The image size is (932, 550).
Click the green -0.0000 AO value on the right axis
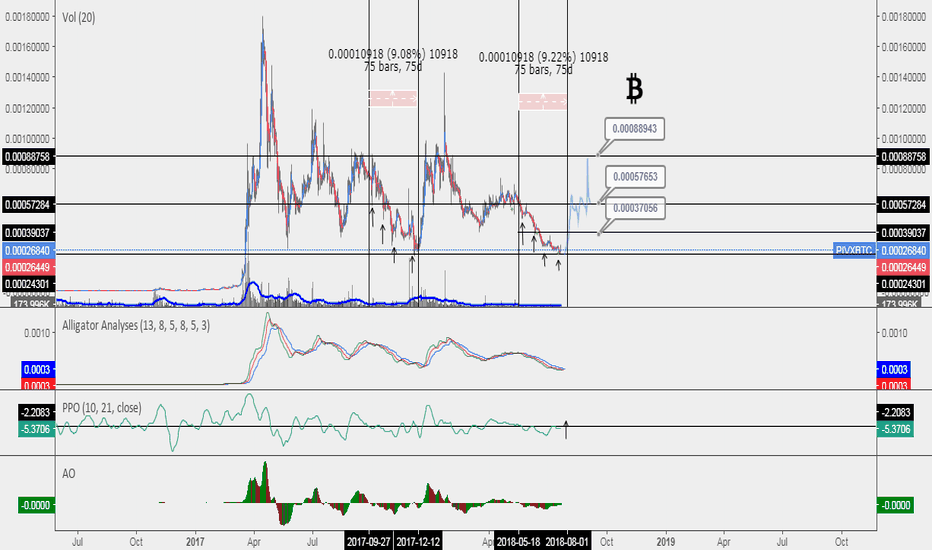(896, 505)
